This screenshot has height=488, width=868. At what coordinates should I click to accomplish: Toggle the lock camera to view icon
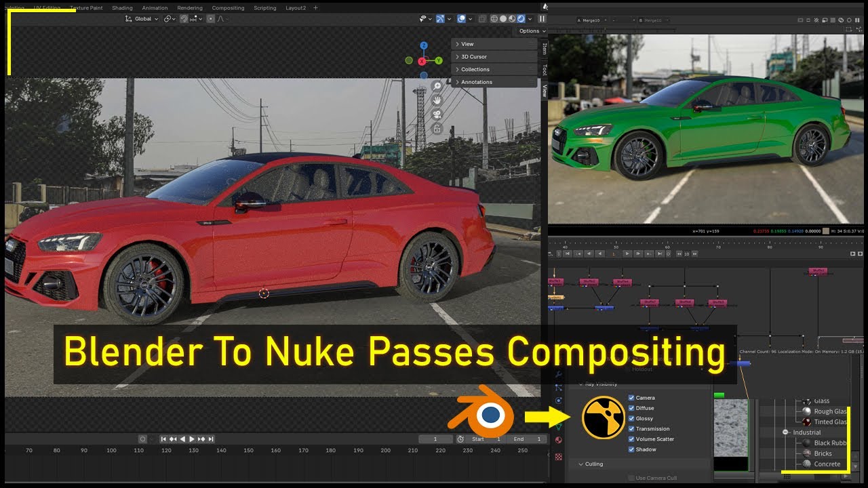[437, 127]
